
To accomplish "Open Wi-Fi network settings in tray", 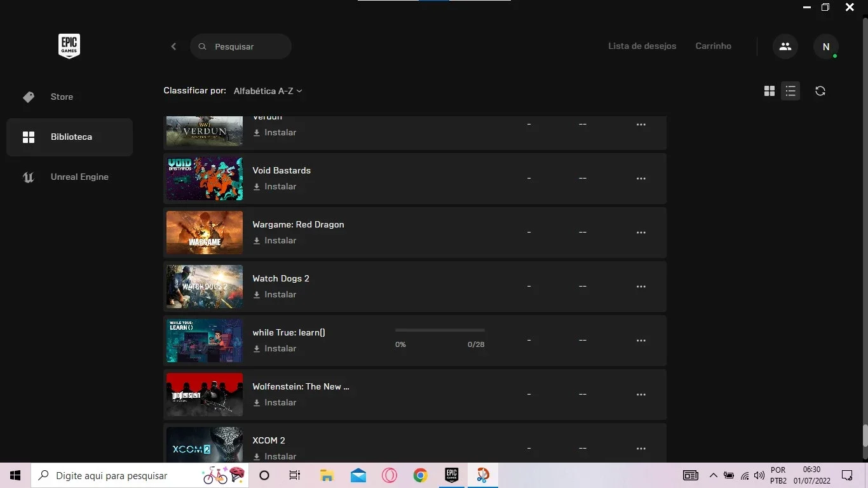I will pos(744,475).
